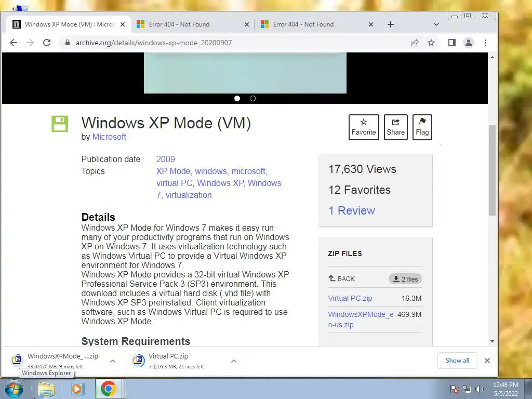Close the first Error 404 tab
532x399 pixels.
tap(247, 24)
